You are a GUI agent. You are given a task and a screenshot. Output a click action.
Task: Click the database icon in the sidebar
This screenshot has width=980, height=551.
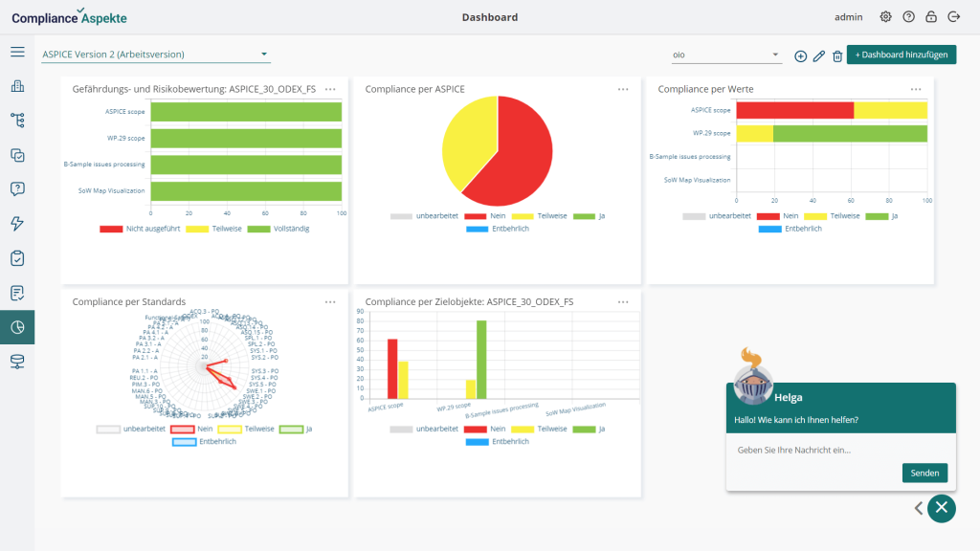click(x=17, y=362)
